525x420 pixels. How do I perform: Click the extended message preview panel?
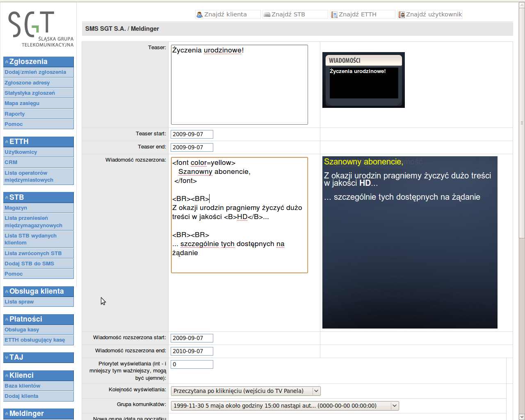410,242
